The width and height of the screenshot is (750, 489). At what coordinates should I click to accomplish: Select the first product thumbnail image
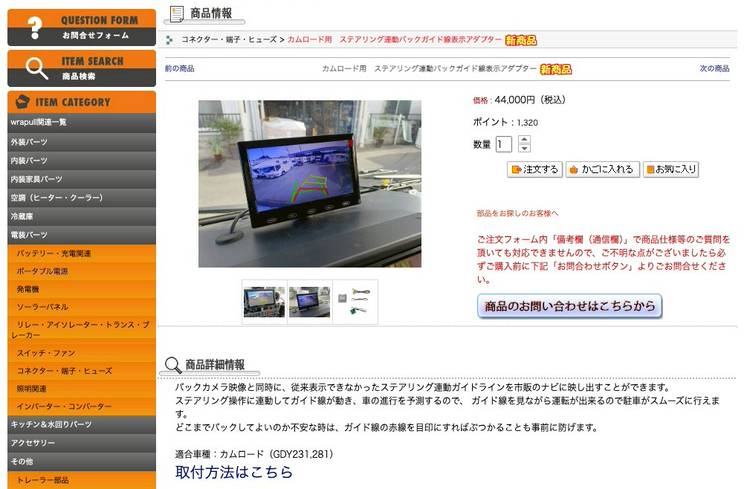point(264,301)
